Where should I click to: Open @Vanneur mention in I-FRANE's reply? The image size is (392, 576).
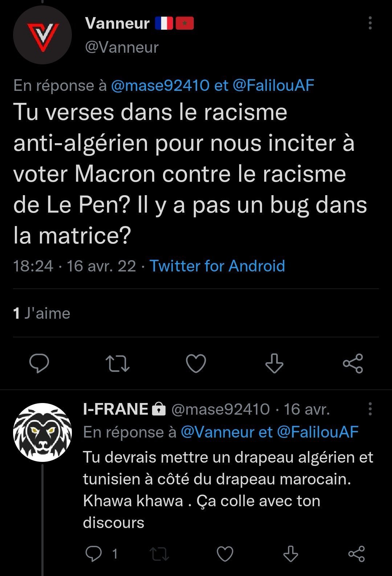217,432
